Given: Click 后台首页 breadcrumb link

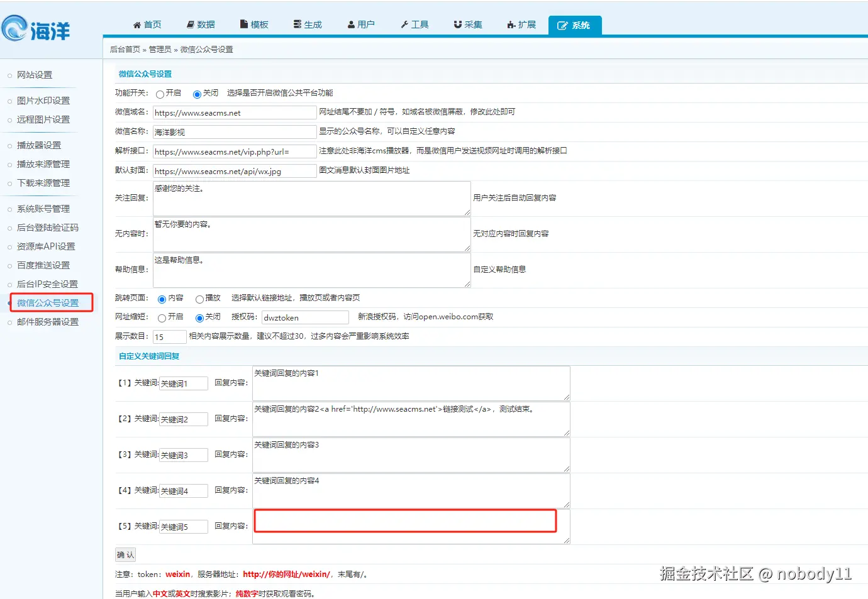Looking at the screenshot, I should pyautogui.click(x=125, y=49).
